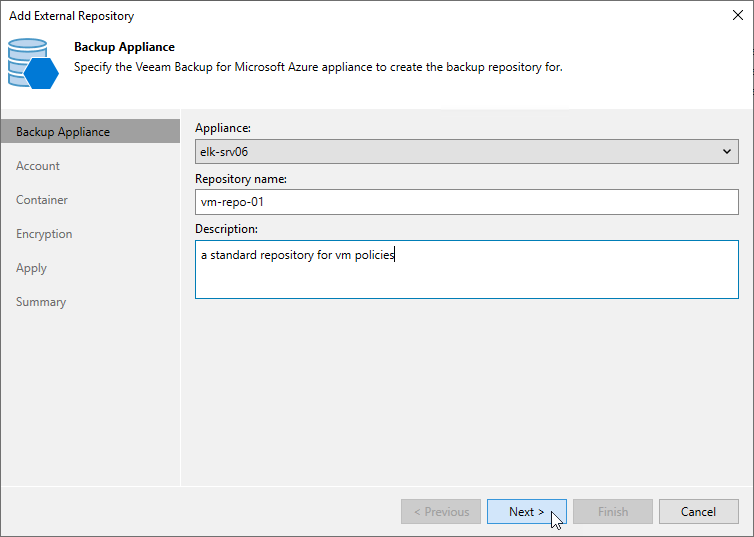Select the Account wizard step
The width and height of the screenshot is (754, 537).
(38, 165)
